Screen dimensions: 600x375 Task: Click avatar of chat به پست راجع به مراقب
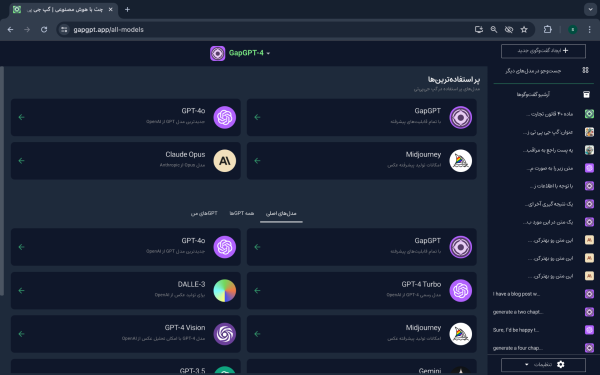click(x=589, y=150)
